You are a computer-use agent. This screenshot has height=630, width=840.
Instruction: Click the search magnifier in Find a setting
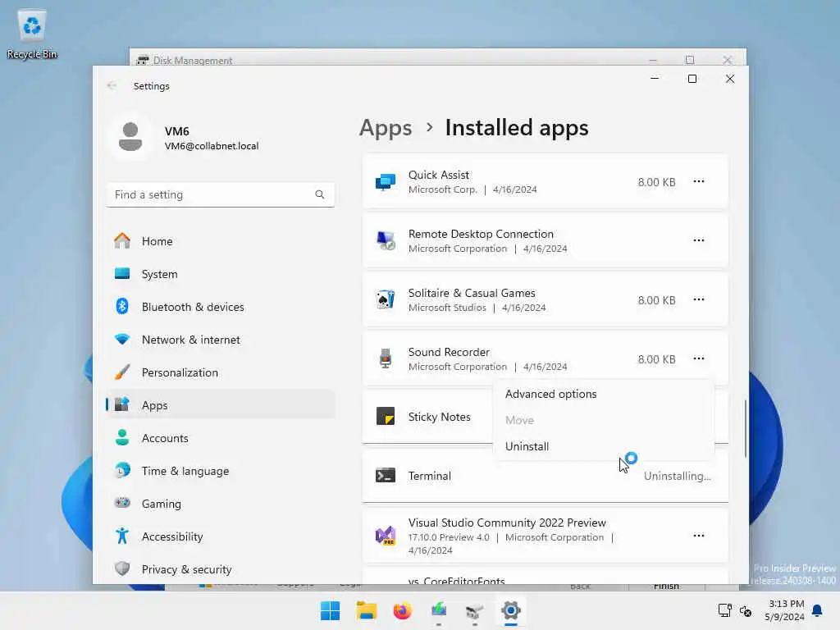click(x=320, y=194)
